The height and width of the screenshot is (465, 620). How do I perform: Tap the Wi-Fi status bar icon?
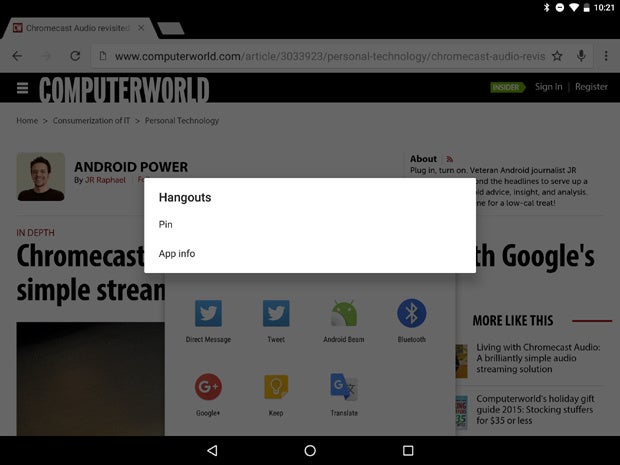[574, 8]
